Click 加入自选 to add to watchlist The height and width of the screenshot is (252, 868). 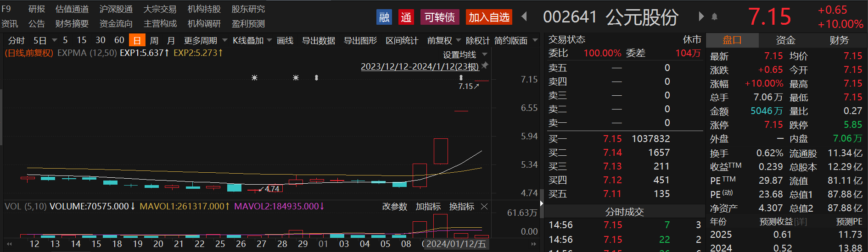(x=489, y=17)
